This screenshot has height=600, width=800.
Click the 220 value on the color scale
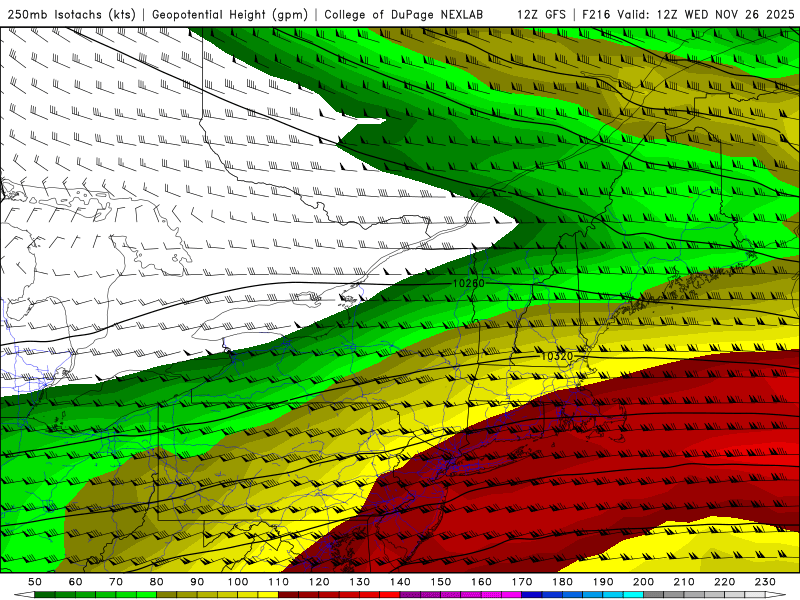pyautogui.click(x=724, y=582)
